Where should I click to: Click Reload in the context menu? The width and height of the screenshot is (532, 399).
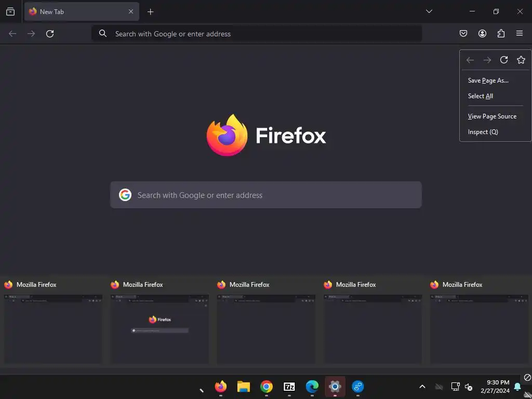click(504, 60)
